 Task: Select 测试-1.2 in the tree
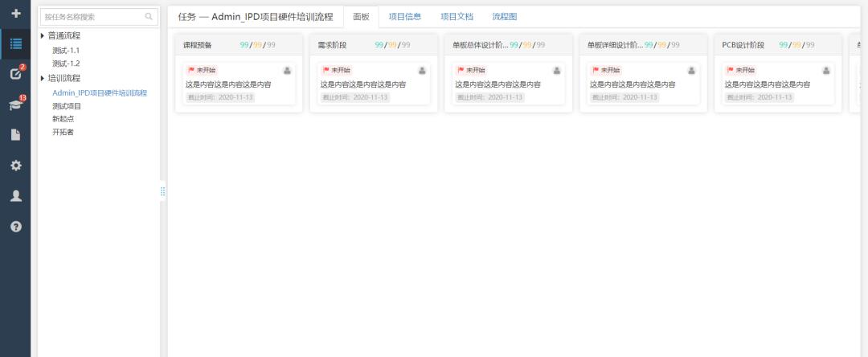tap(66, 64)
